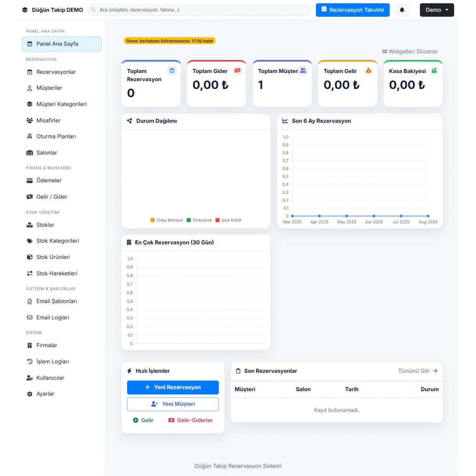Click the Toplam Rezervasyon calendar icon

tap(172, 70)
